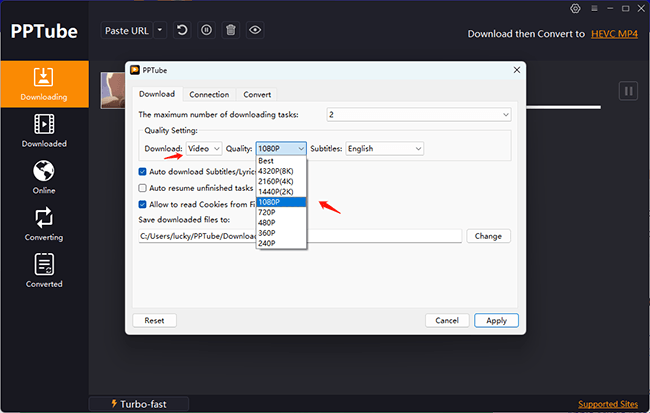Click the Reset button
The image size is (650, 413).
click(x=154, y=321)
